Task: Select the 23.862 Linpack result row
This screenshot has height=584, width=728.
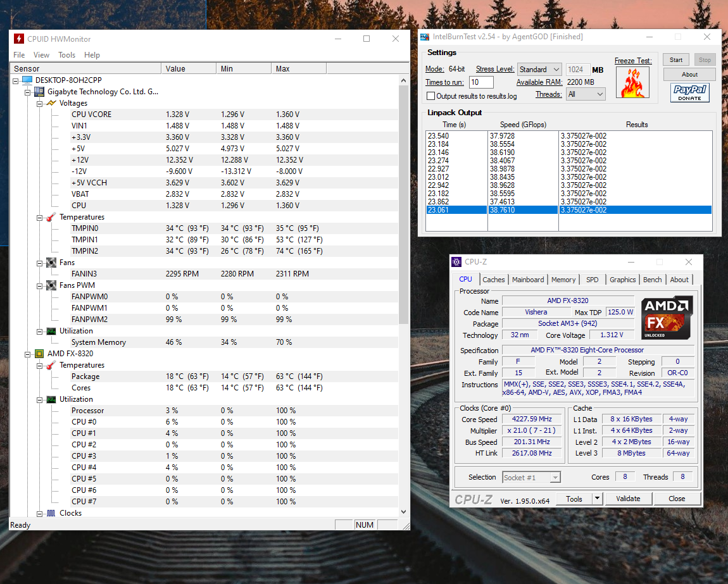Action: [568, 202]
